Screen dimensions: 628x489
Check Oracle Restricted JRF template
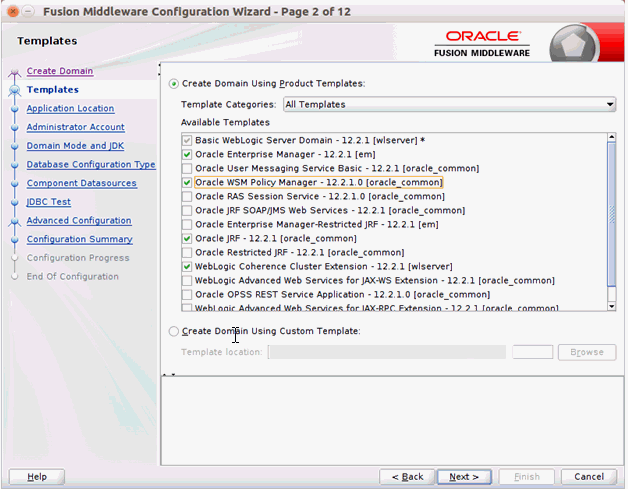[187, 253]
